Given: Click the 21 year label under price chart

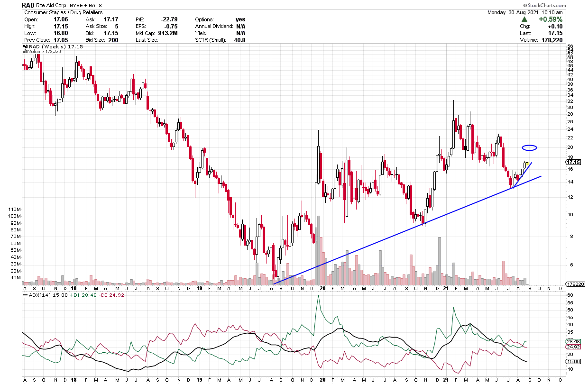Looking at the screenshot, I should (446, 288).
